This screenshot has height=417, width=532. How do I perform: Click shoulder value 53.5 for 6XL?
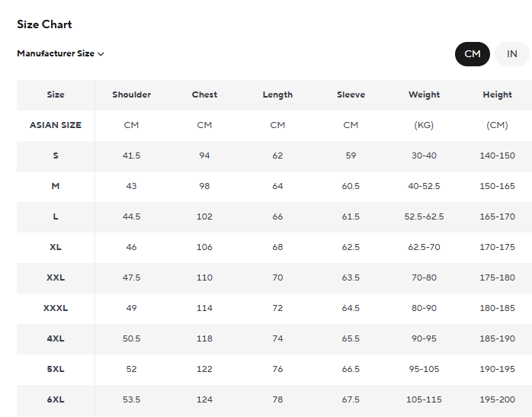pos(132,400)
